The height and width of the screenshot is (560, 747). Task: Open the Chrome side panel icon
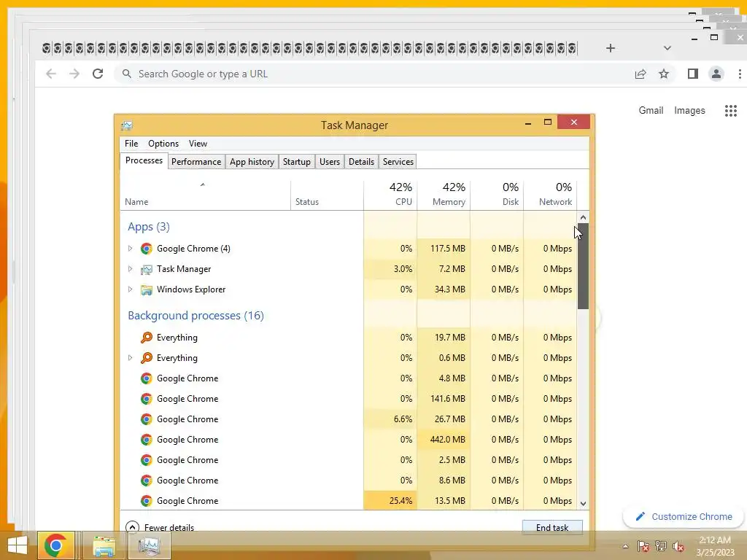(693, 74)
